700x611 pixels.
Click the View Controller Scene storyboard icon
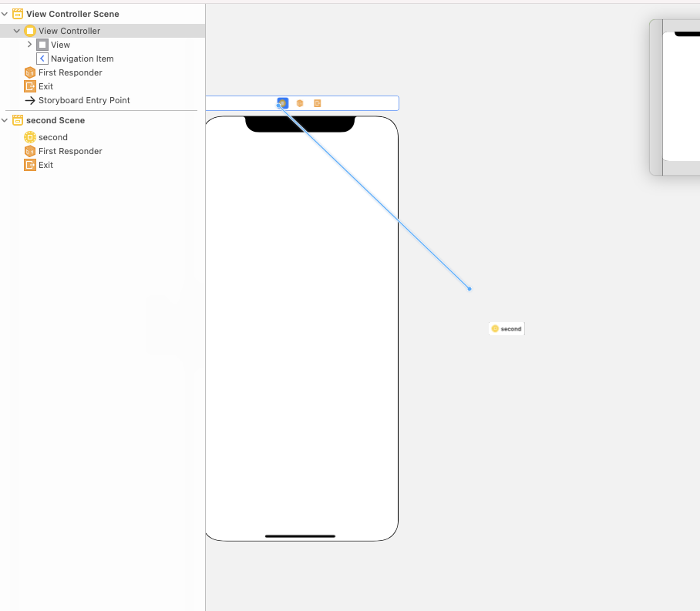pos(18,14)
